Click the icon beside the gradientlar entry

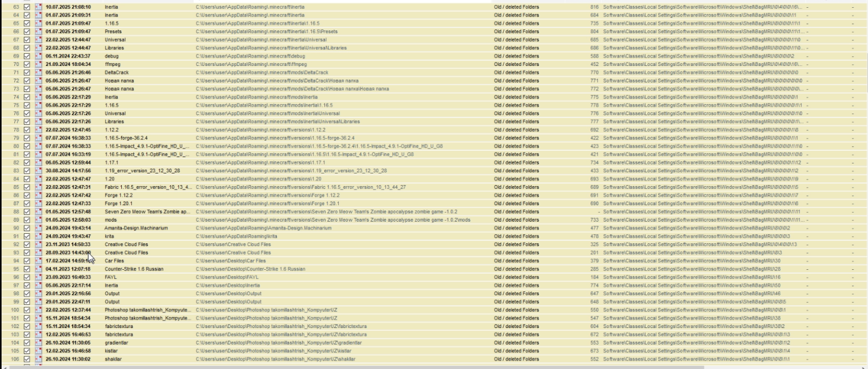click(38, 342)
